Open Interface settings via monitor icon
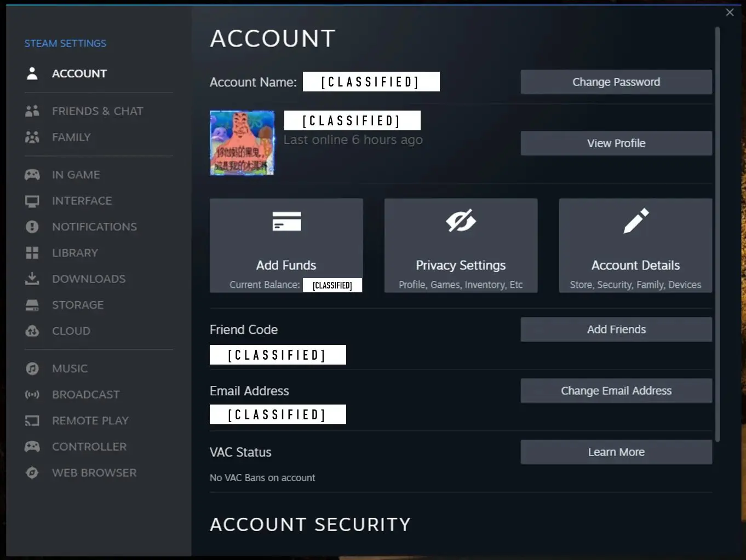The height and width of the screenshot is (560, 746). [x=32, y=201]
